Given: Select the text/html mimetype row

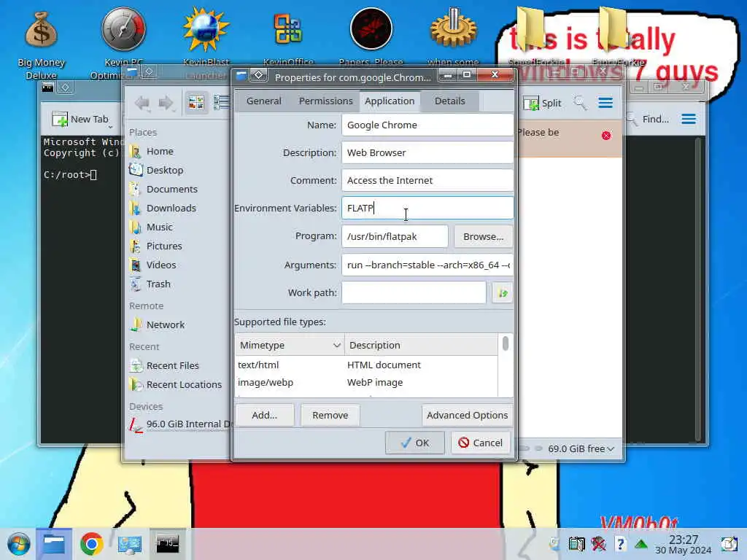Looking at the screenshot, I should pyautogui.click(x=366, y=365).
